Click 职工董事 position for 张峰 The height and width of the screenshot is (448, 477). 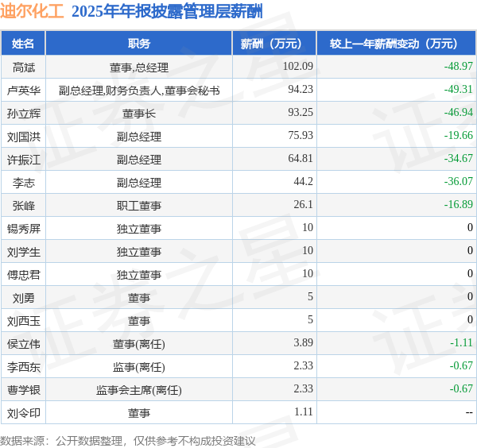tap(138, 206)
